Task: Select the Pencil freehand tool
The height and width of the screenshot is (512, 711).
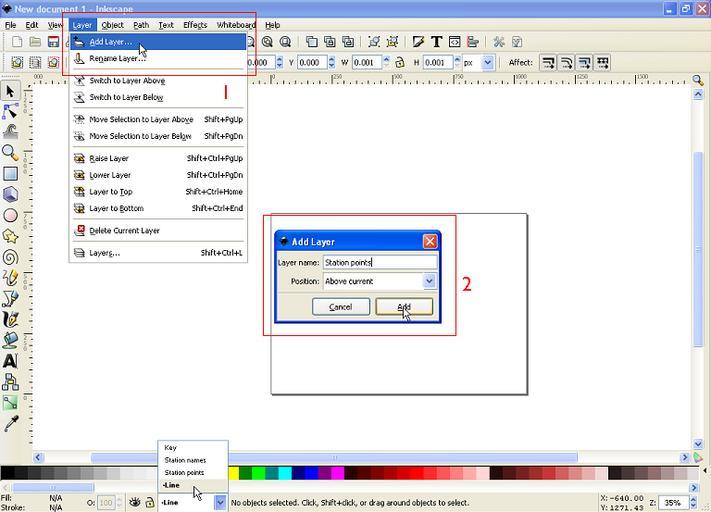Action: point(10,278)
